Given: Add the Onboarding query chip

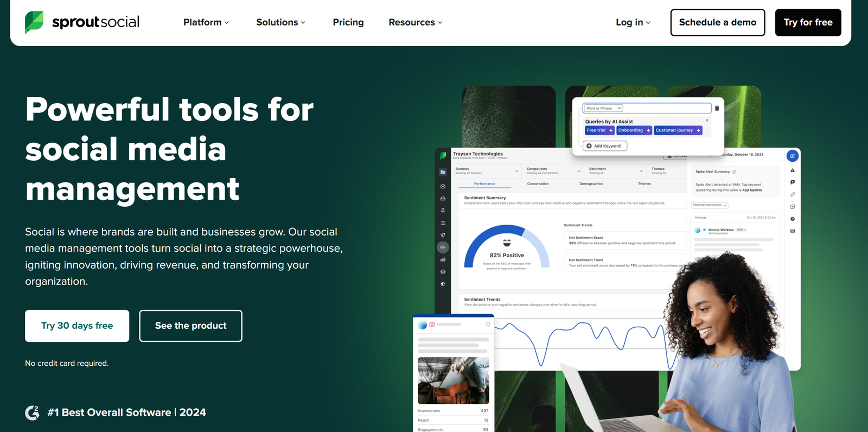Looking at the screenshot, I should [634, 130].
